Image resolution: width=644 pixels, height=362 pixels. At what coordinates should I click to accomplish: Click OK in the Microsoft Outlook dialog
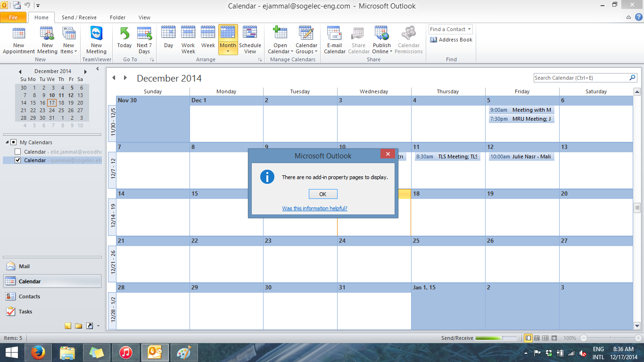(323, 194)
